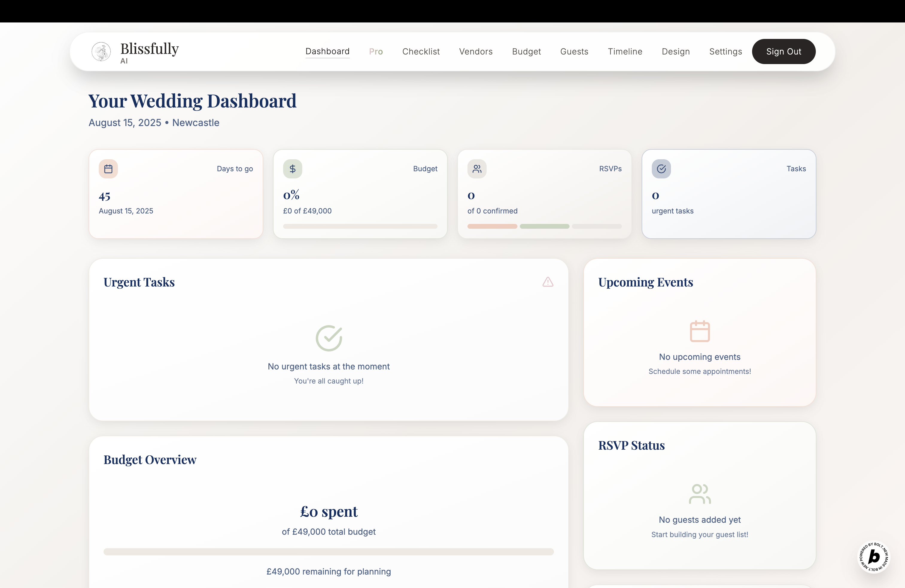
Task: Click the Budget Overview spending progress bar
Action: click(x=329, y=551)
